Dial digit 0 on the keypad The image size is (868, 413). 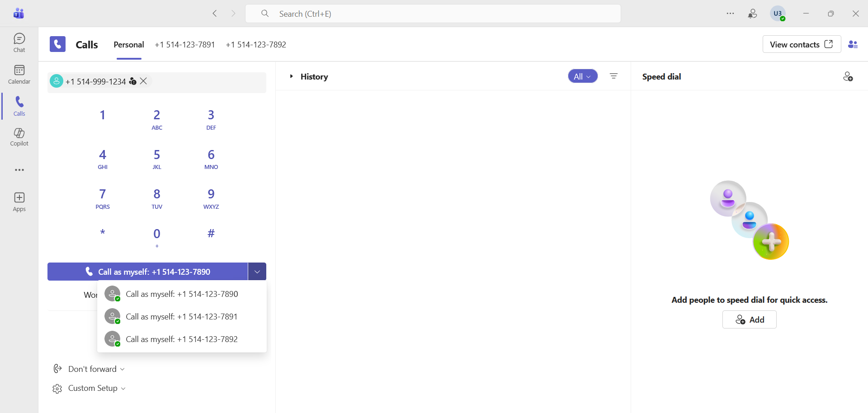[x=157, y=238]
